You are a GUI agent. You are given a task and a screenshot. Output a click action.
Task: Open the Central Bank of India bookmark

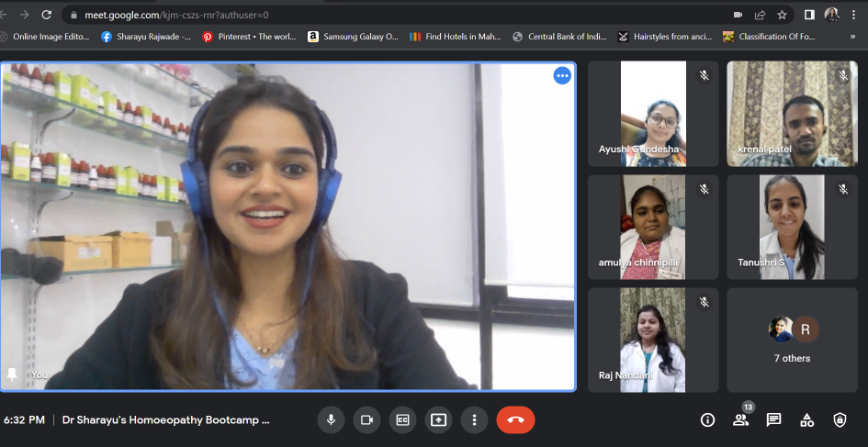point(559,37)
